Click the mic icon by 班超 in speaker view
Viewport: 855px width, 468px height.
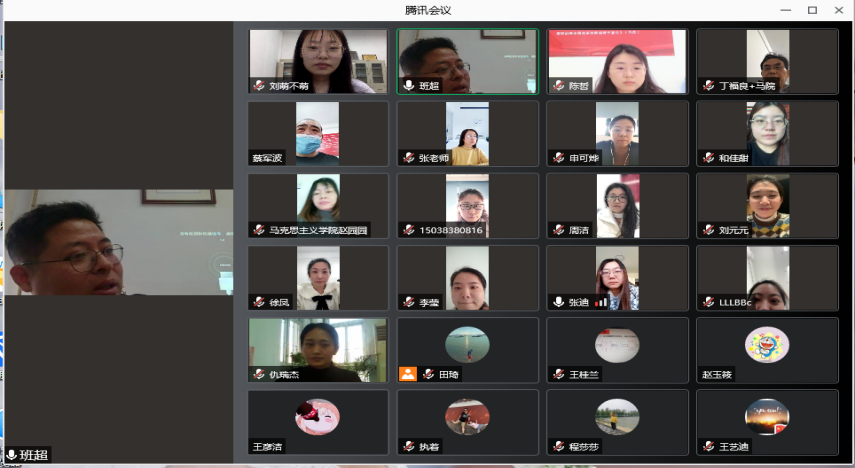pos(11,455)
